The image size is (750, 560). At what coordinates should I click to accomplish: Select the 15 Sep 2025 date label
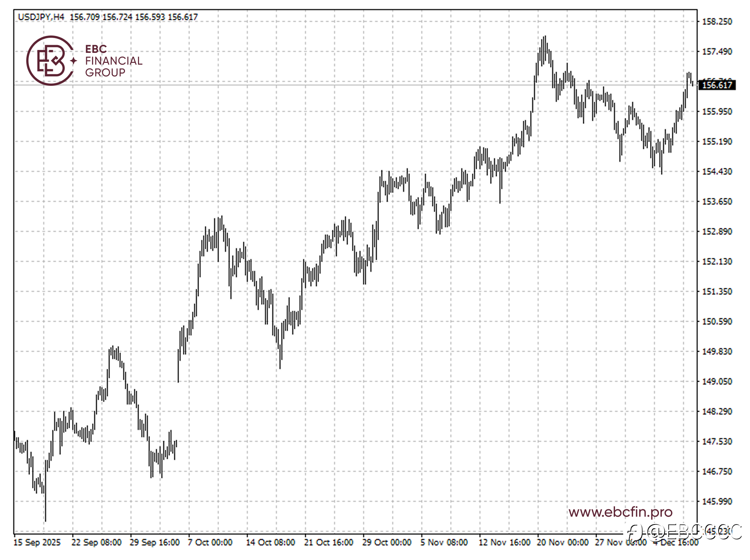[37, 542]
